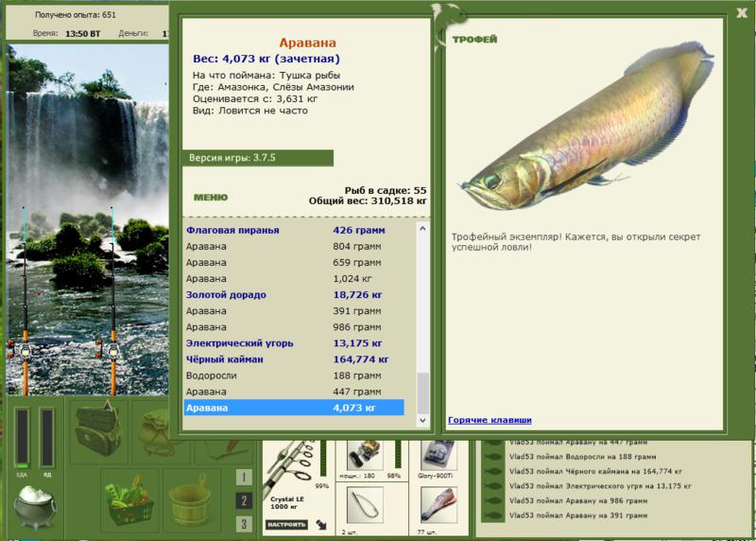
Task: Open the МЕНЮ menu
Action: (211, 197)
